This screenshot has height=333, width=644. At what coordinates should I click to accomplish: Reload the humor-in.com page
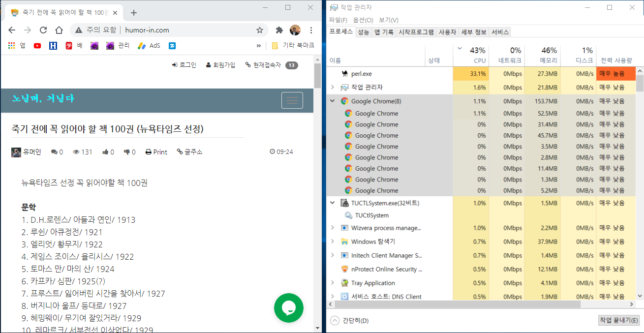(x=43, y=30)
